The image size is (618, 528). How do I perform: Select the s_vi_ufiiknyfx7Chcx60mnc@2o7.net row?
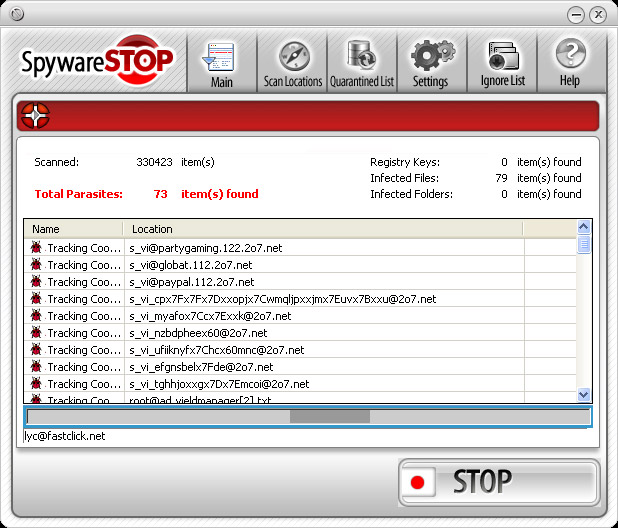(x=300, y=350)
